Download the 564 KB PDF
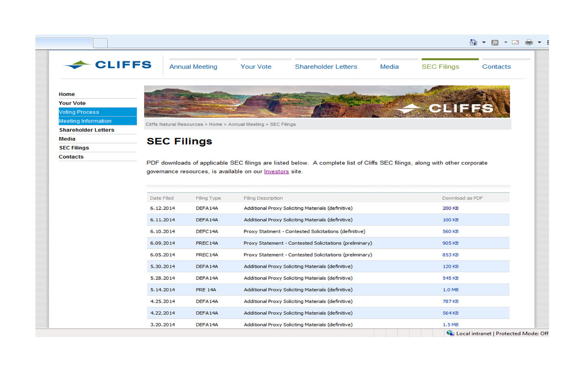 pyautogui.click(x=450, y=313)
